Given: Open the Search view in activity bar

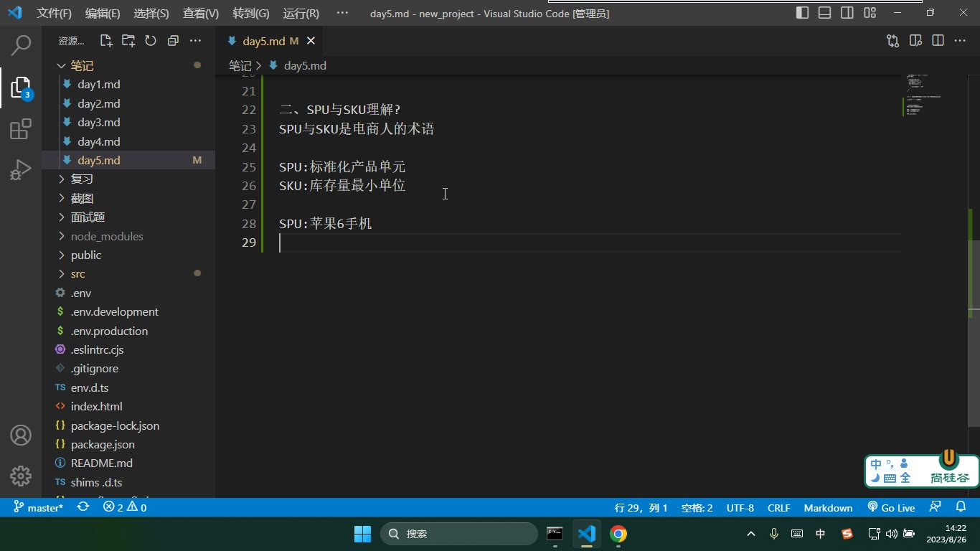Looking at the screenshot, I should tap(21, 45).
